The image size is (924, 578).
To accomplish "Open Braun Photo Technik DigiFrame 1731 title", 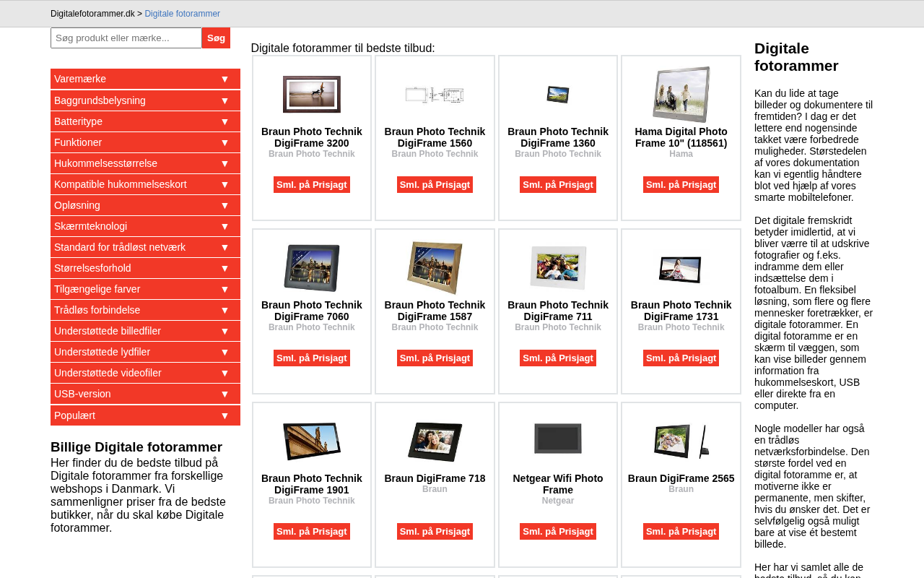I will [681, 311].
